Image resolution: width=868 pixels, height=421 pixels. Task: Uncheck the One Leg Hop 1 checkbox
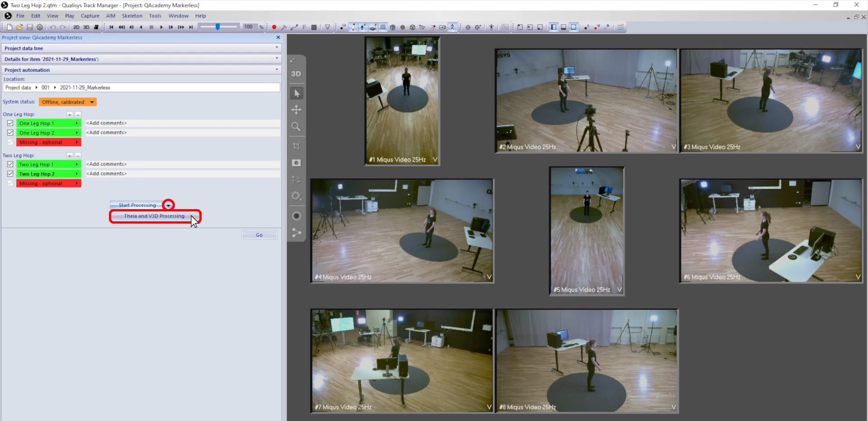[x=10, y=123]
